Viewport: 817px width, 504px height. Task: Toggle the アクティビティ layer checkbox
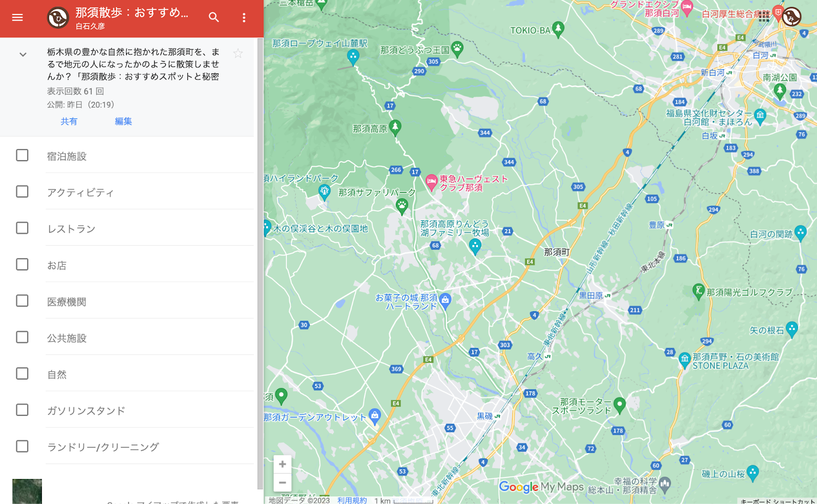(22, 191)
